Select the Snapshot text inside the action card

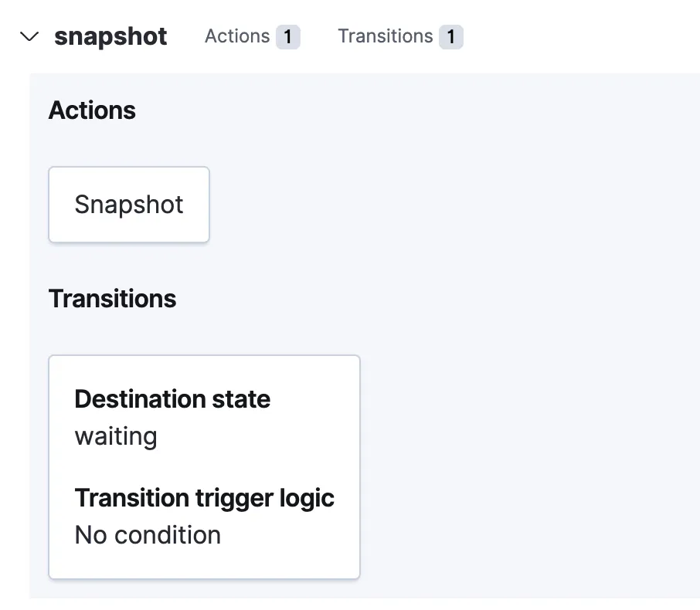click(128, 205)
